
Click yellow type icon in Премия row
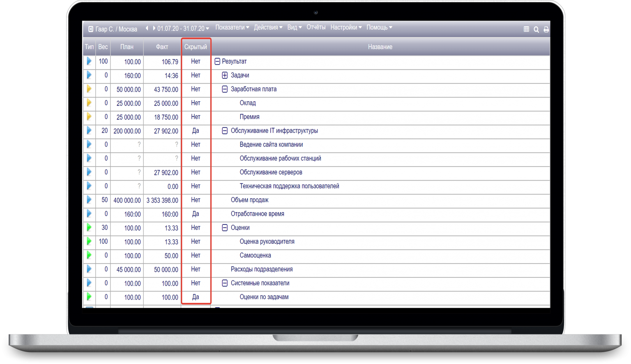click(89, 117)
